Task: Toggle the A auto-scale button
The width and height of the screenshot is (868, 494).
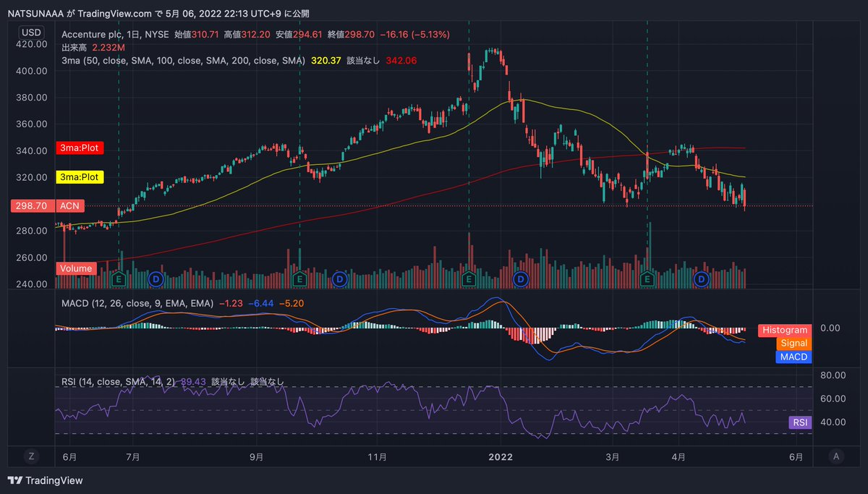Action: [835, 456]
